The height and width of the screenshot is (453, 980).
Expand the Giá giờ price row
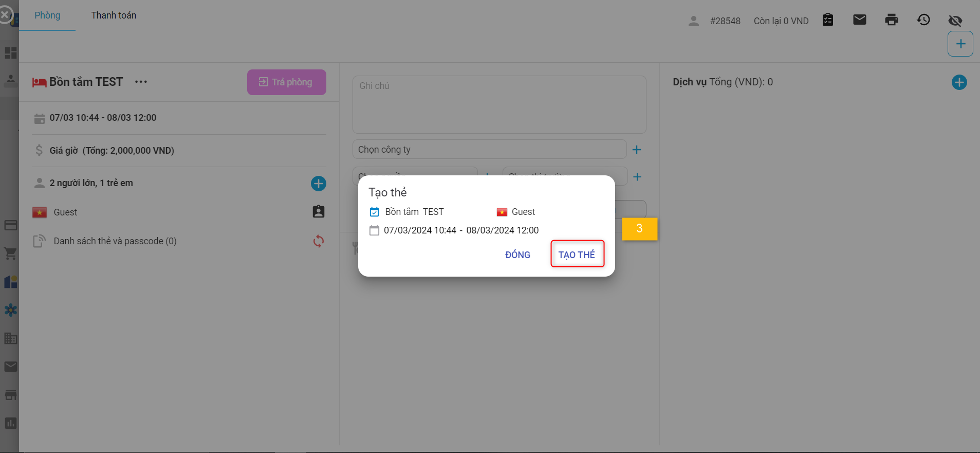112,151
